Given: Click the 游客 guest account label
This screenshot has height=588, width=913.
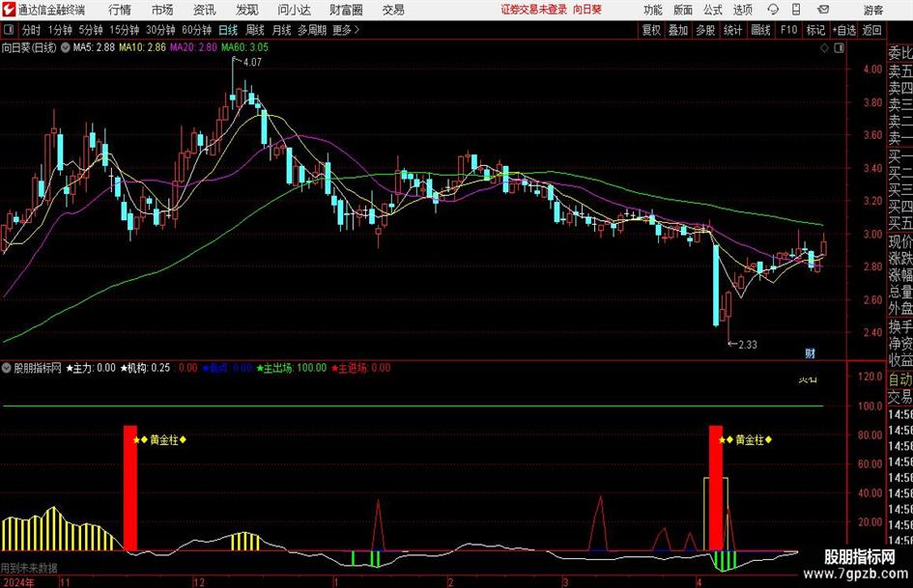Looking at the screenshot, I should coord(873,10).
